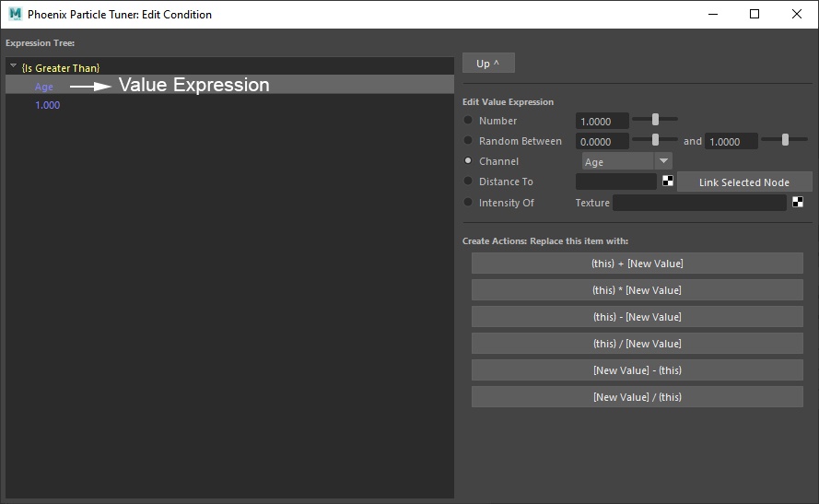Click the Number value input field
The image size is (819, 504).
tap(603, 122)
